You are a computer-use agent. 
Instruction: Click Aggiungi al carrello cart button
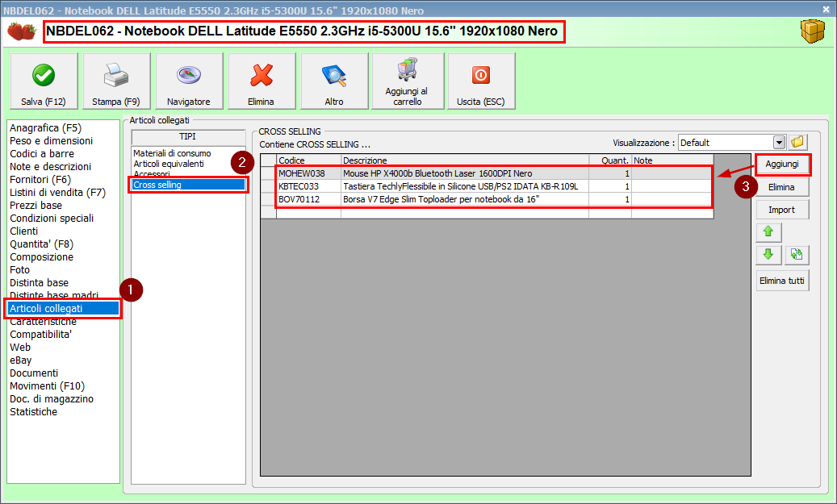pyautogui.click(x=408, y=81)
